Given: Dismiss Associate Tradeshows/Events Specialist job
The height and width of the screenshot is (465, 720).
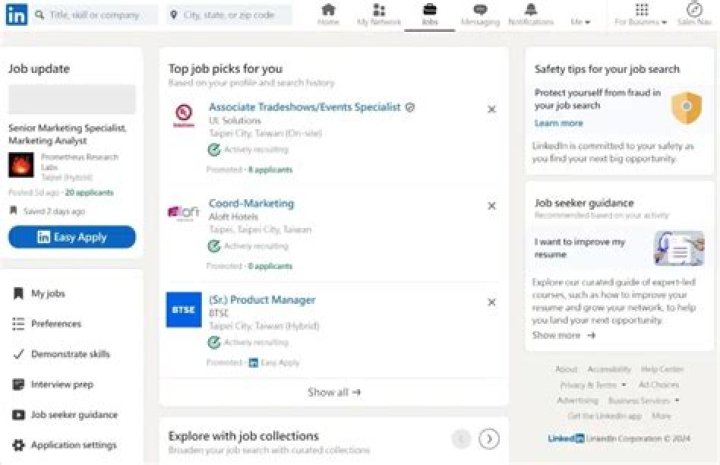Looking at the screenshot, I should (491, 109).
